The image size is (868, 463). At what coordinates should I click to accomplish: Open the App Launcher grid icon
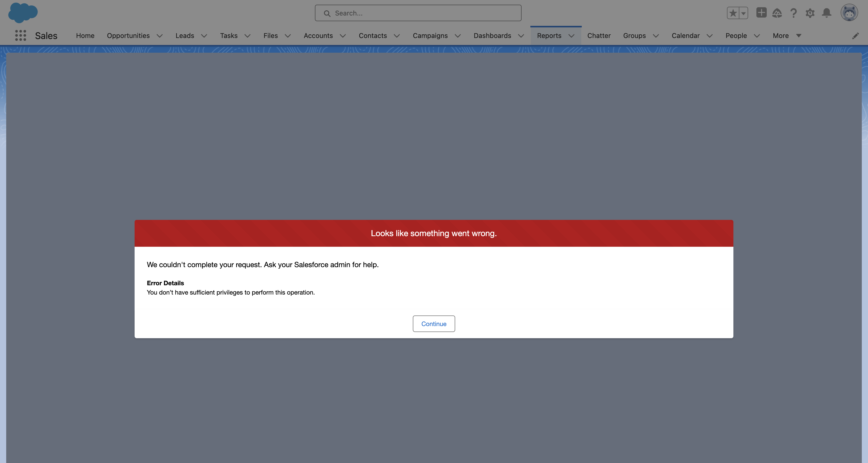point(21,35)
